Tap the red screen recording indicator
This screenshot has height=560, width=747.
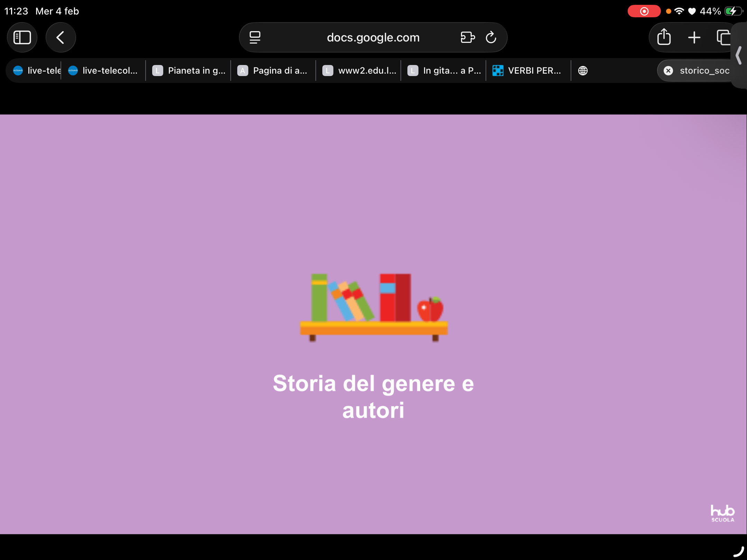tap(644, 11)
